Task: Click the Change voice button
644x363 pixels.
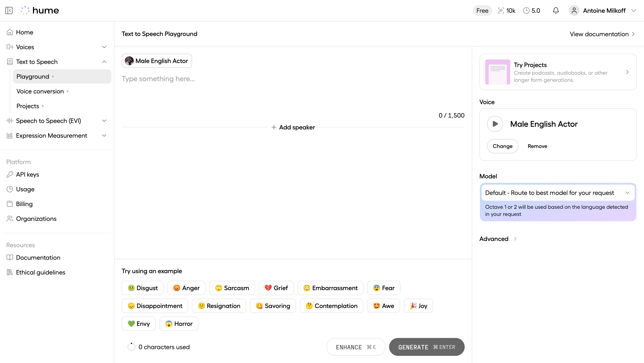Action: point(502,146)
